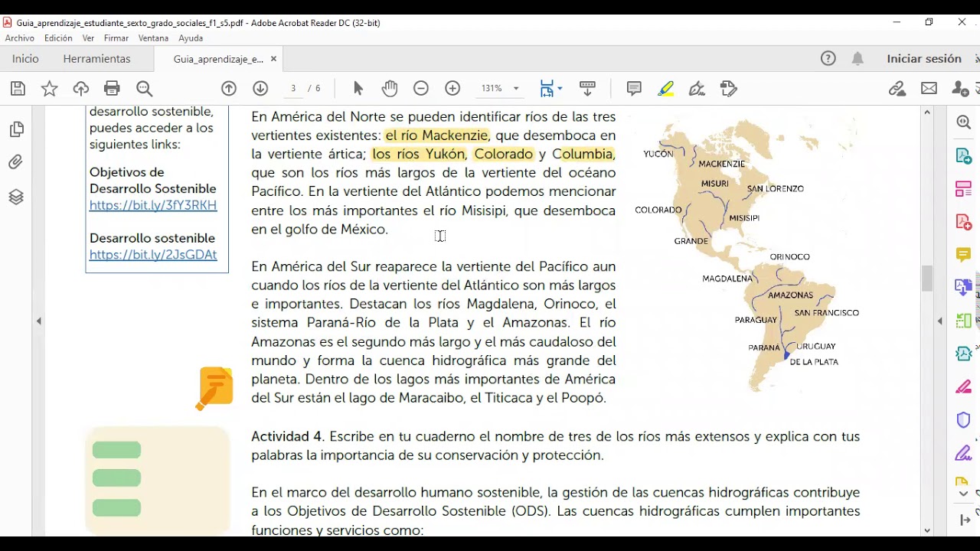This screenshot has width=980, height=551.
Task: Click the page number input field
Action: (293, 89)
